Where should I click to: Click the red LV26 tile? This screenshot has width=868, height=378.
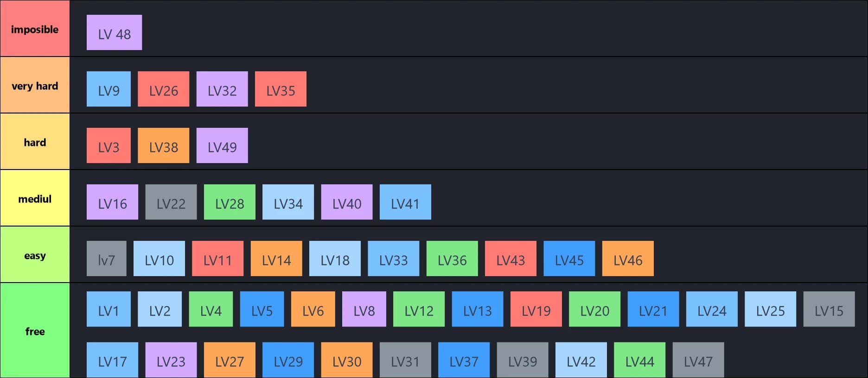(x=163, y=89)
